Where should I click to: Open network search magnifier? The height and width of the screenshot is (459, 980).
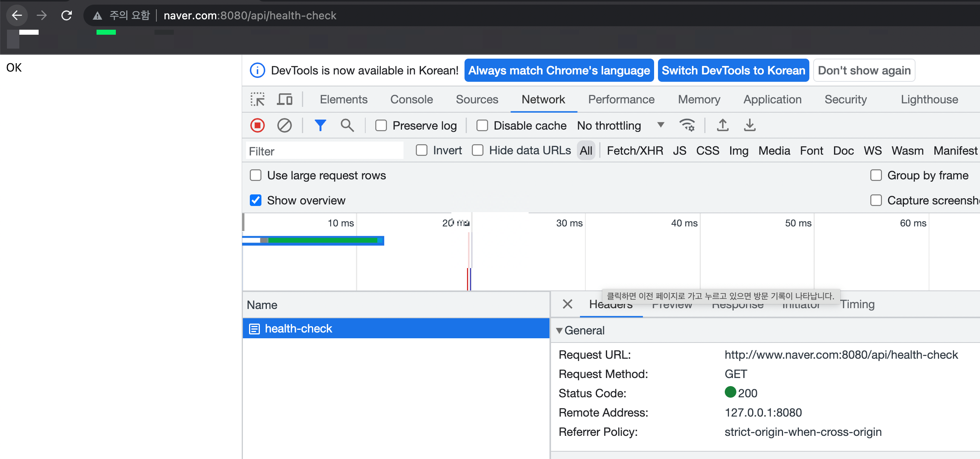(x=347, y=126)
